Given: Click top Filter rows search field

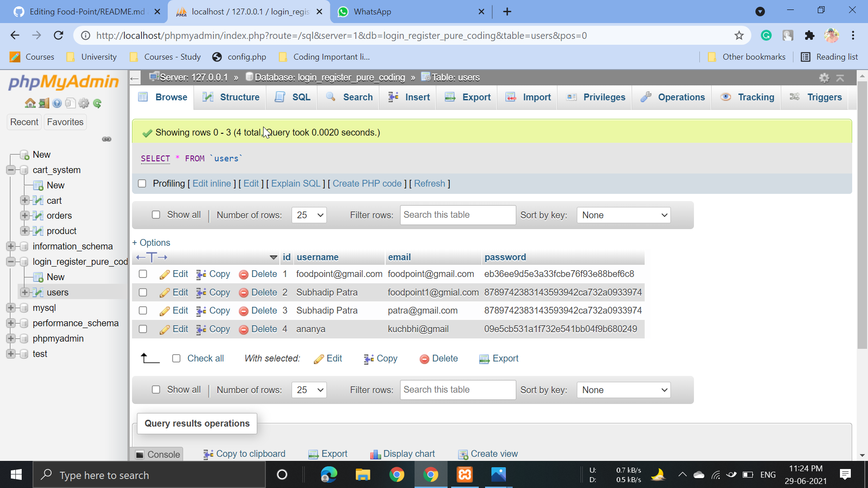Looking at the screenshot, I should click(x=458, y=215).
